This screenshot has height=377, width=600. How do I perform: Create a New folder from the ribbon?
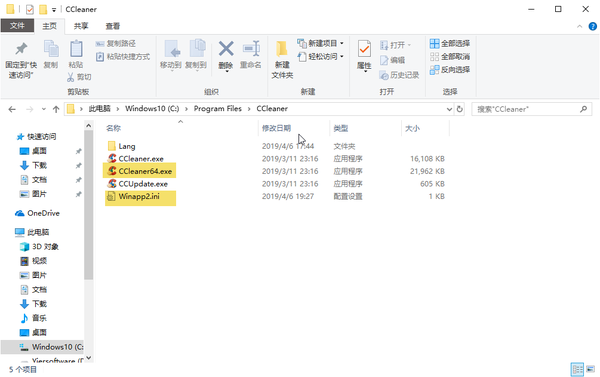282,59
